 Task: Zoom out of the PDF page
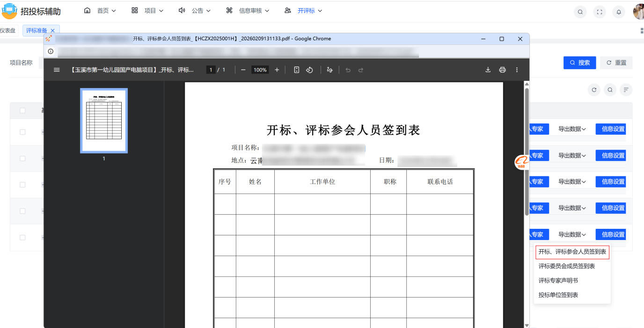(243, 69)
